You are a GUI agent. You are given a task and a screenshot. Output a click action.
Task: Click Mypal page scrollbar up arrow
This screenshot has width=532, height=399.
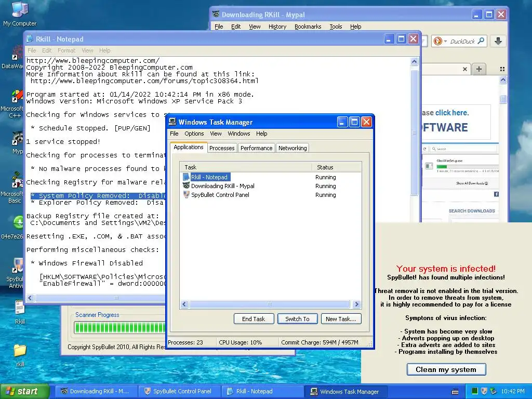(x=503, y=80)
